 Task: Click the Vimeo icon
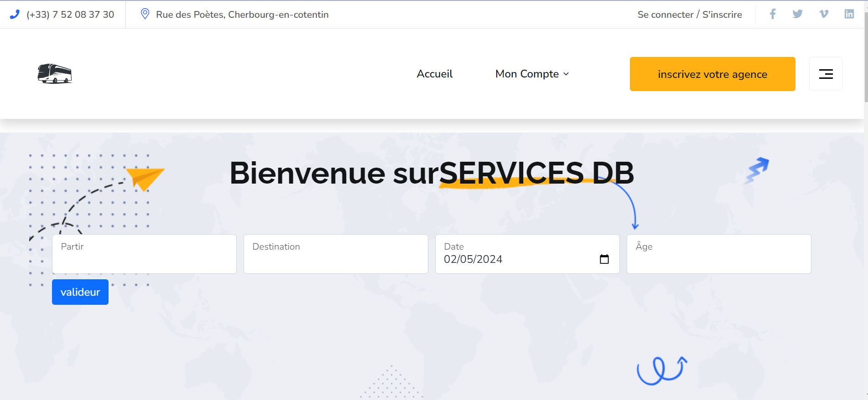pos(823,14)
